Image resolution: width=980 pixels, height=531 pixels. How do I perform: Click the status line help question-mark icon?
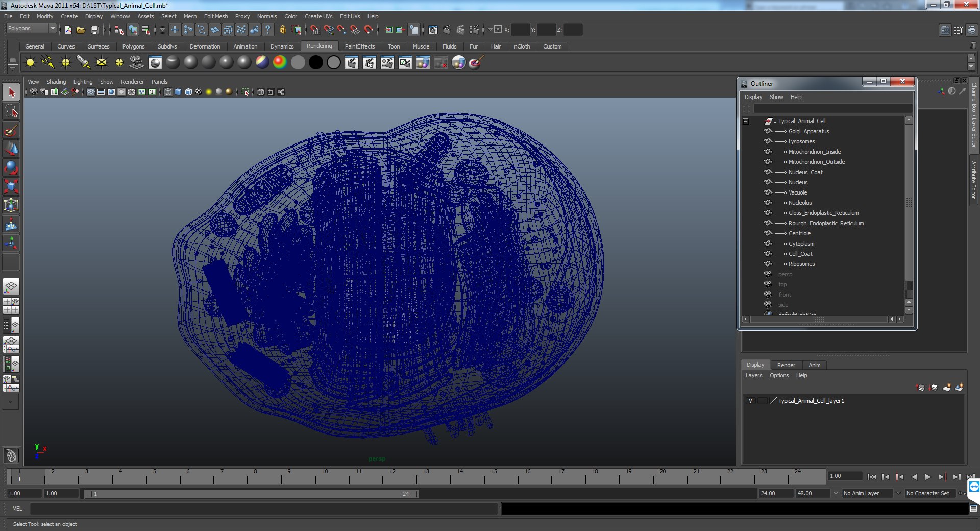(x=268, y=30)
